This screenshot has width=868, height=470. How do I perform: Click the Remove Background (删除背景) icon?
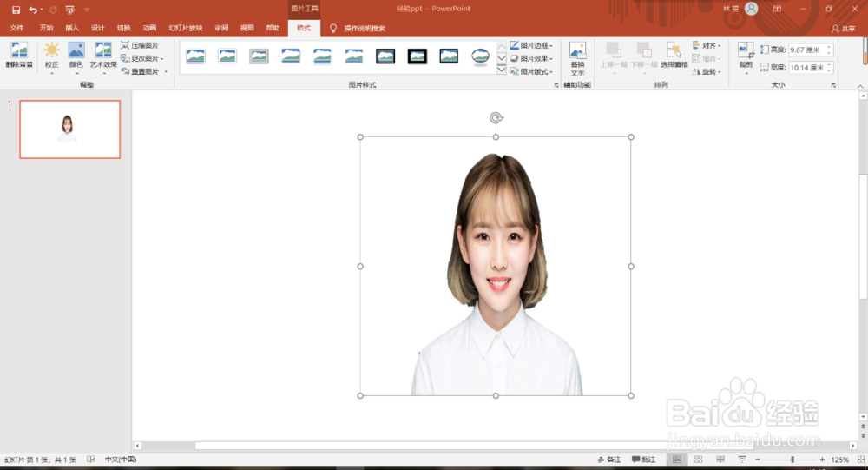pos(19,55)
